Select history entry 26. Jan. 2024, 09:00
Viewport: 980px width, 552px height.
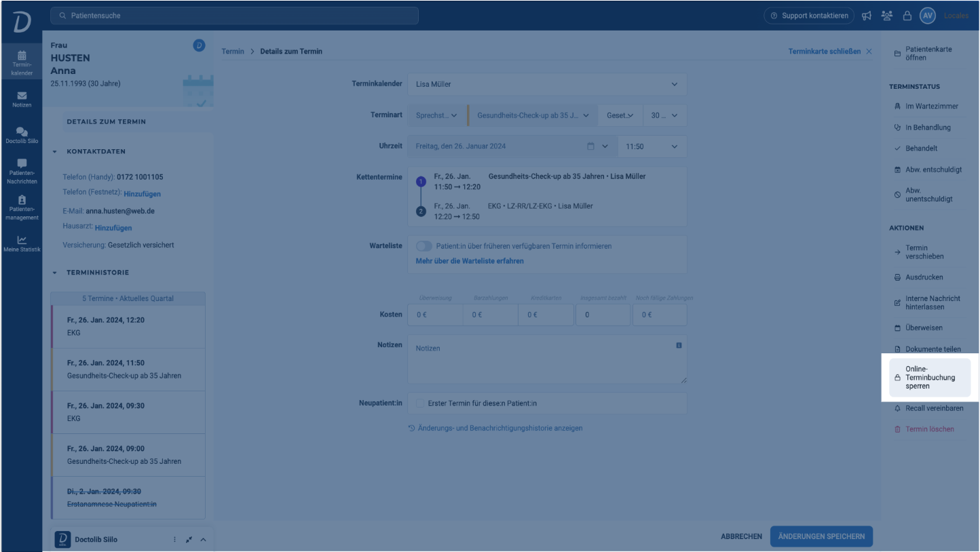pyautogui.click(x=128, y=455)
